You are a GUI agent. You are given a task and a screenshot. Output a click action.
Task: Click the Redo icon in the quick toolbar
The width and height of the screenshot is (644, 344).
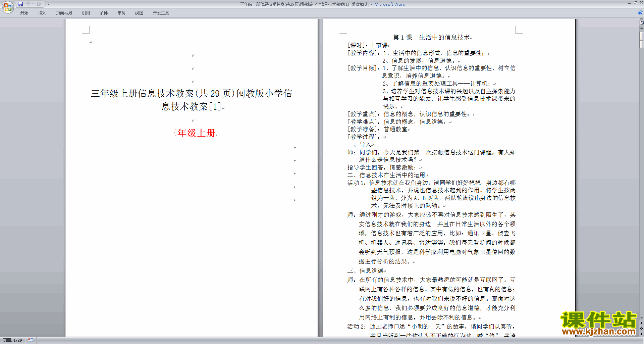39,4
